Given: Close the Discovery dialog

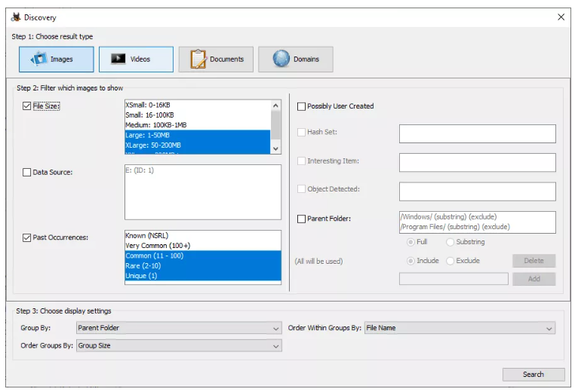Looking at the screenshot, I should click(x=561, y=17).
